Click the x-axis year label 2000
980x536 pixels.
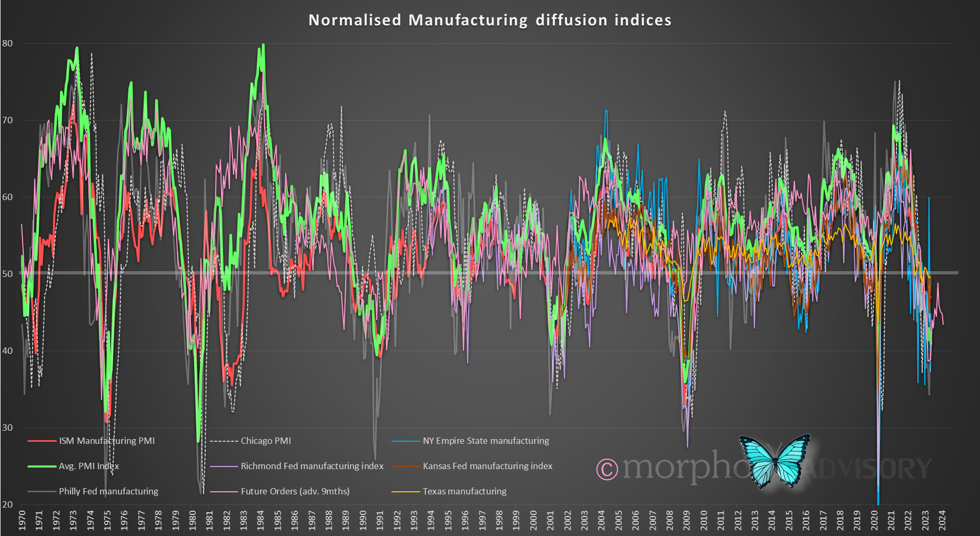(533, 520)
